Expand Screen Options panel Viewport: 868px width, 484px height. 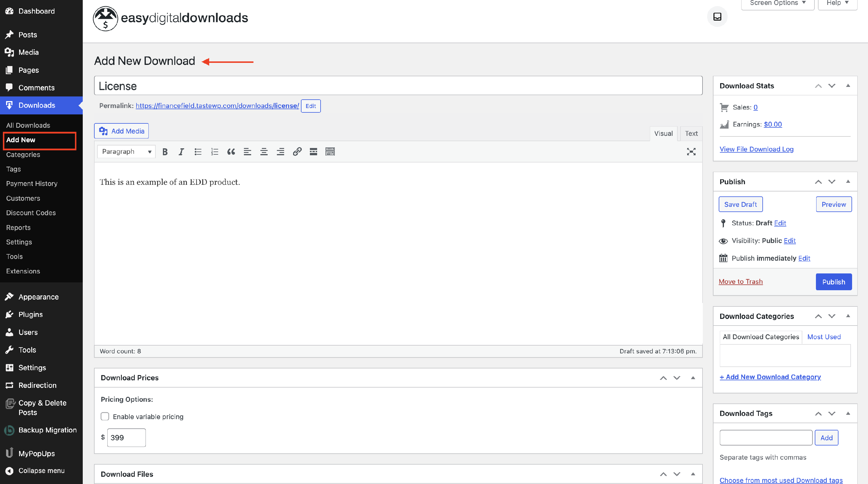click(777, 3)
